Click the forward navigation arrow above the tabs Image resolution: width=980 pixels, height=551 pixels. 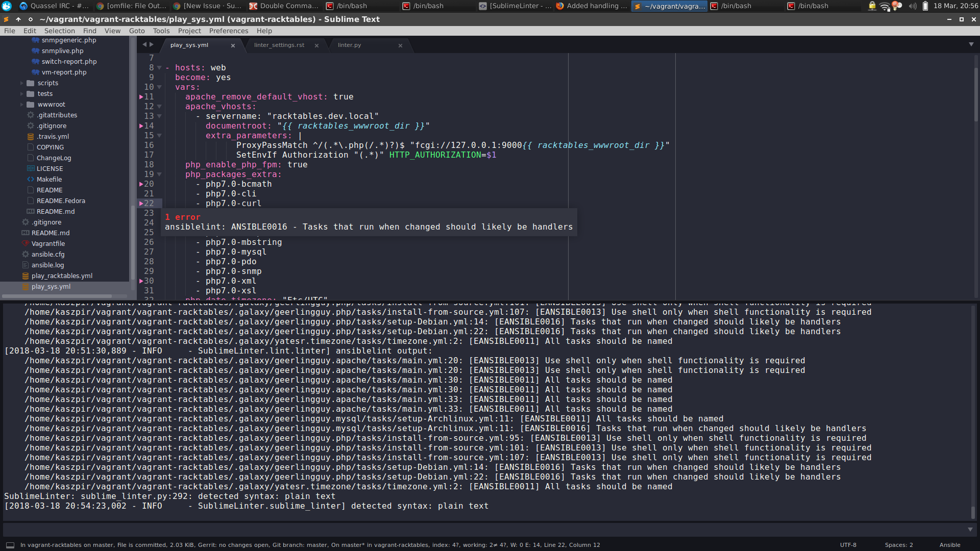[x=152, y=44]
